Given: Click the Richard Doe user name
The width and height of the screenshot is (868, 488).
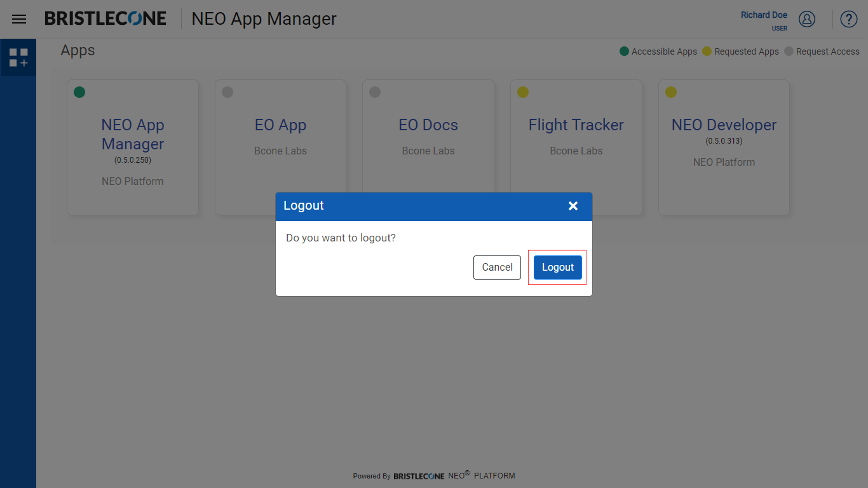Looking at the screenshot, I should [764, 15].
